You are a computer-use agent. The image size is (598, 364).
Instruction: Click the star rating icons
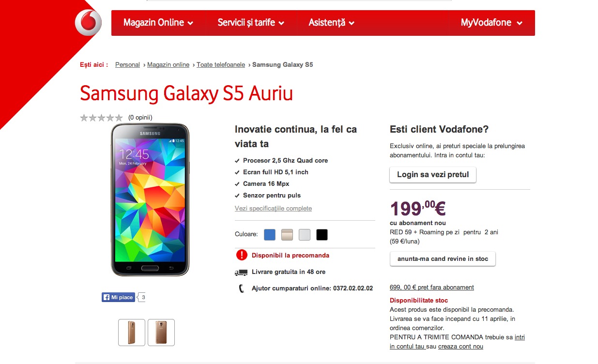[x=101, y=118]
